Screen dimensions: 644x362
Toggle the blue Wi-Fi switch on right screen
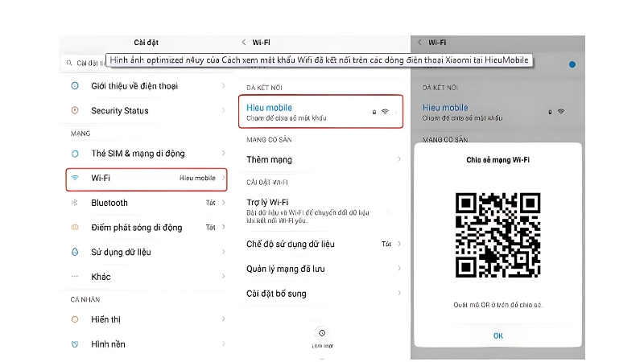572,64
